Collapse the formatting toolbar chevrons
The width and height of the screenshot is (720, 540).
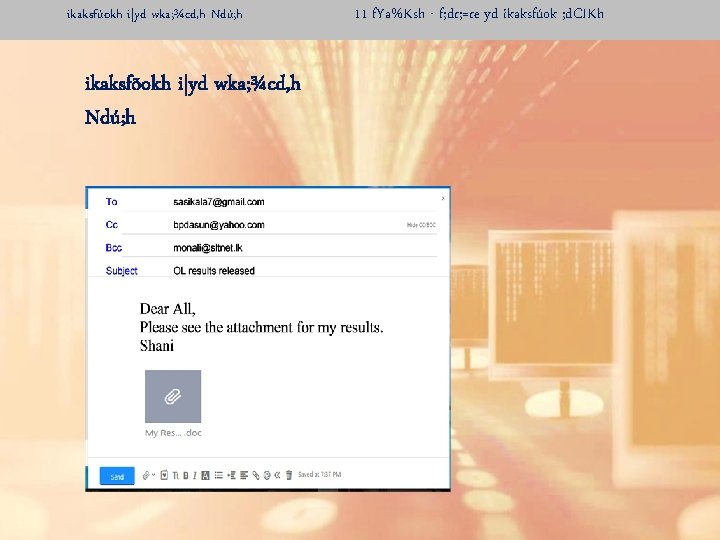point(277,475)
